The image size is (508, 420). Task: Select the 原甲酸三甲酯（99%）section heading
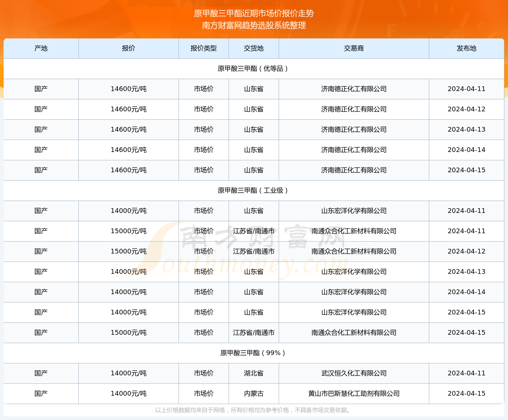[254, 353]
